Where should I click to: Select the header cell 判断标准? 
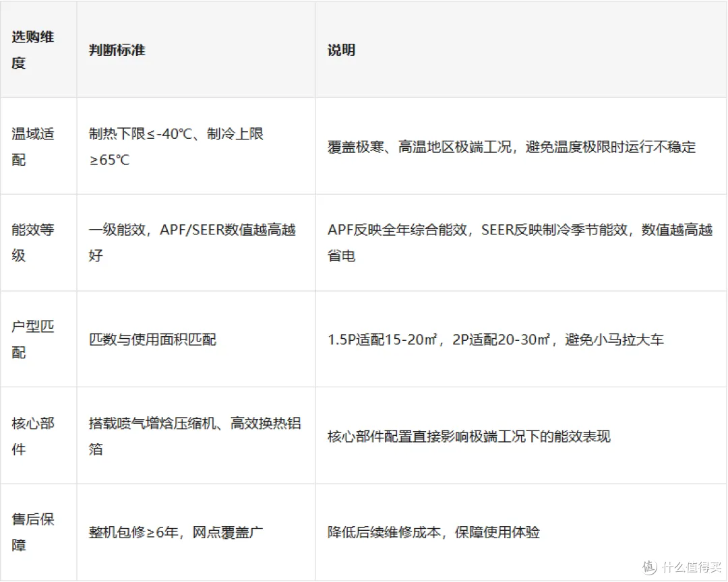click(196, 50)
